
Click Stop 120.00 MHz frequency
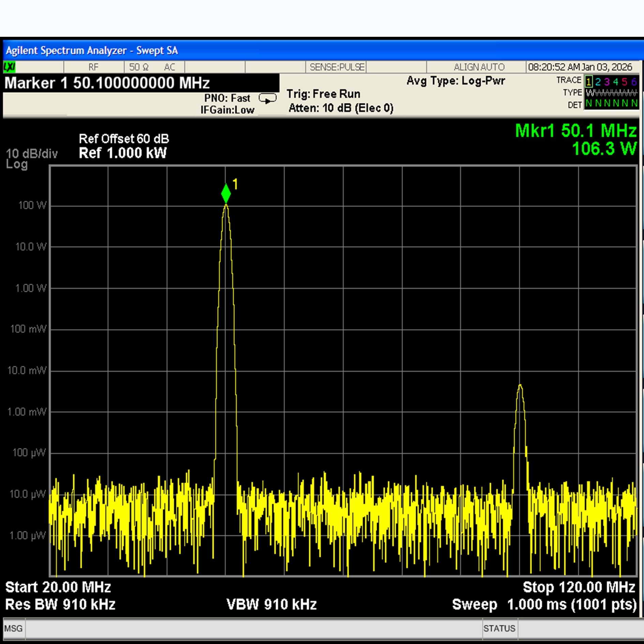579,587
